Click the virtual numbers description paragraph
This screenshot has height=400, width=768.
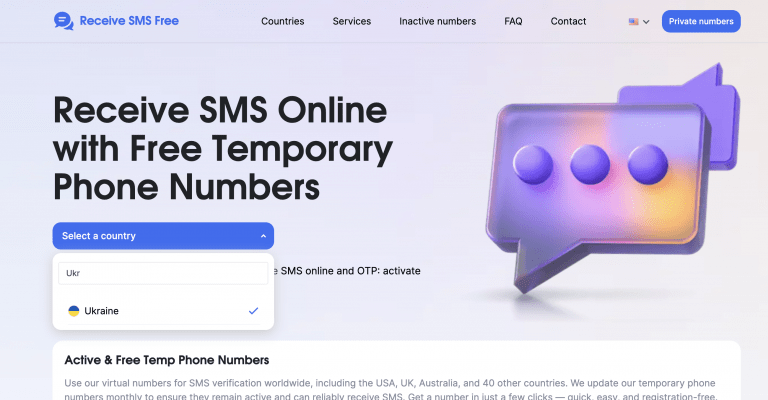point(390,389)
